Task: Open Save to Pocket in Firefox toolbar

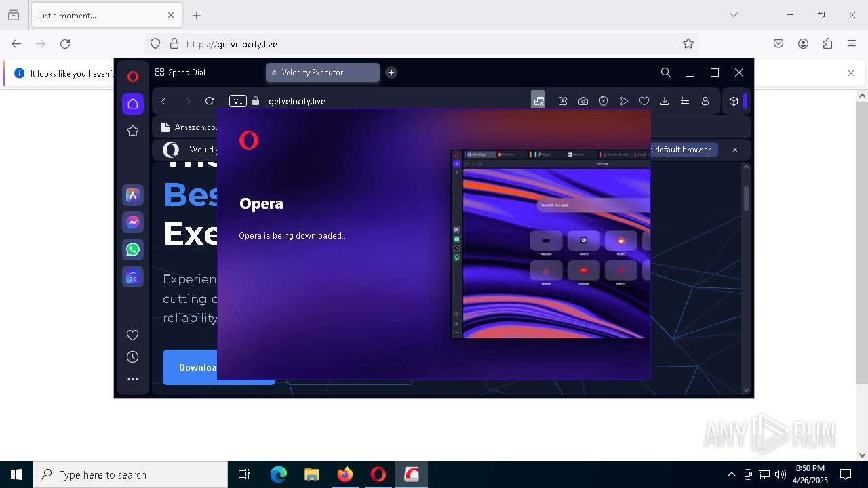Action: coord(778,44)
